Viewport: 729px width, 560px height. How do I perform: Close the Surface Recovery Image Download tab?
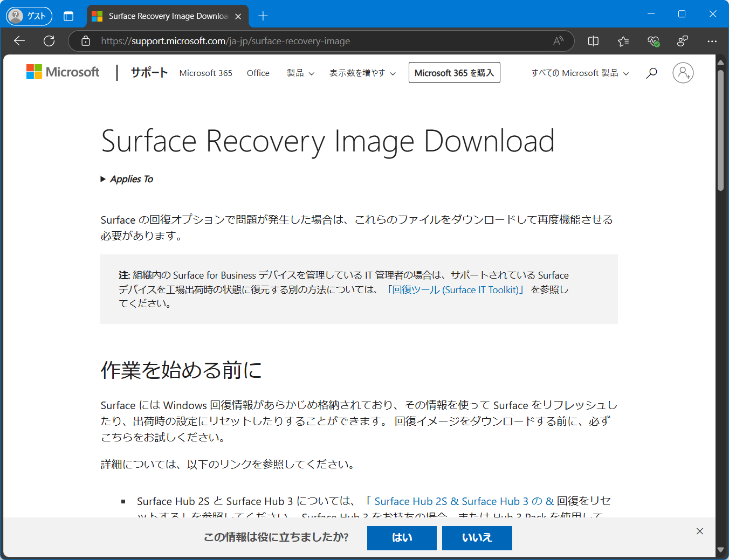click(238, 16)
